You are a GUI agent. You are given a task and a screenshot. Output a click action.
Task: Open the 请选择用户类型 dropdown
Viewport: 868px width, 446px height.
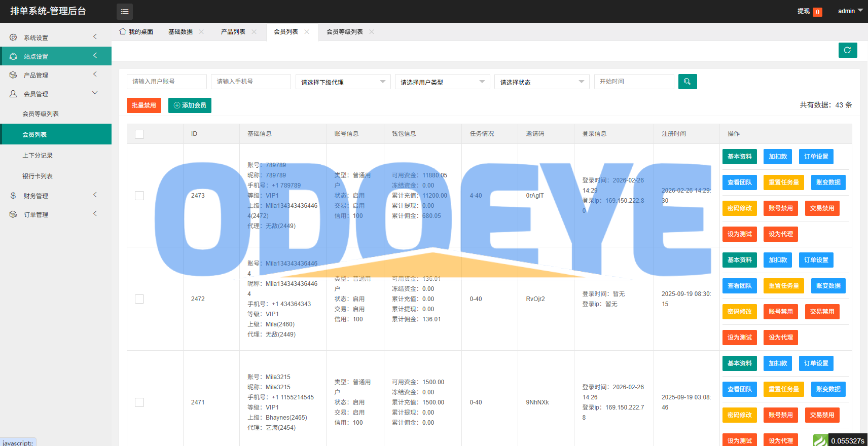tap(442, 82)
